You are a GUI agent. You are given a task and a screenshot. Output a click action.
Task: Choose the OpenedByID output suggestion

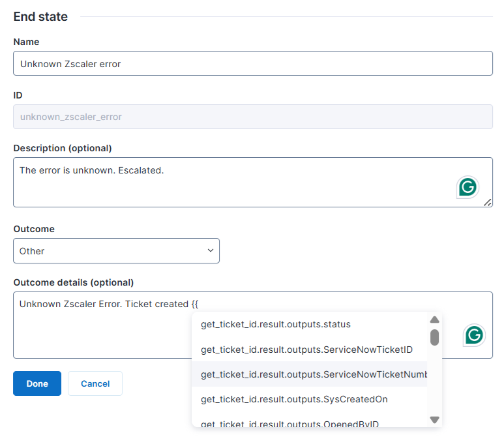click(x=289, y=423)
